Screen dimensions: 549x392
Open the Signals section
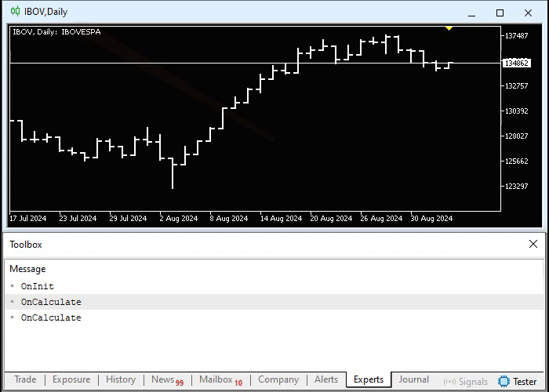click(466, 382)
